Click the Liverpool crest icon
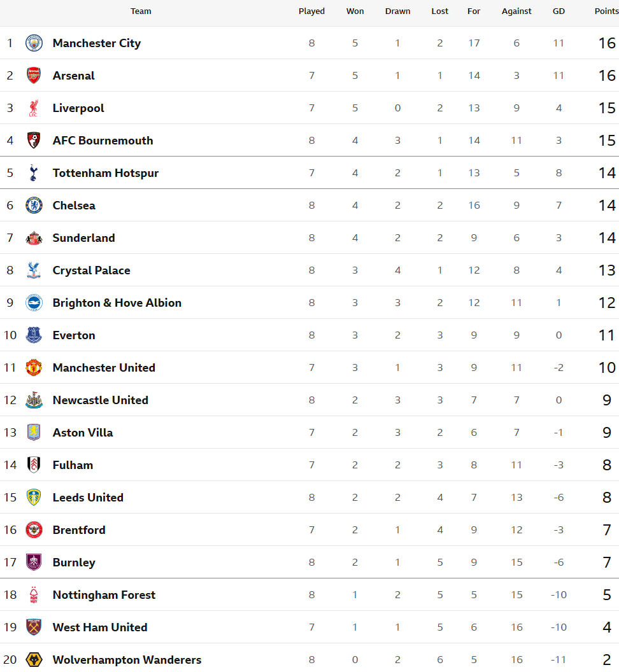Image resolution: width=619 pixels, height=672 pixels. 34,108
